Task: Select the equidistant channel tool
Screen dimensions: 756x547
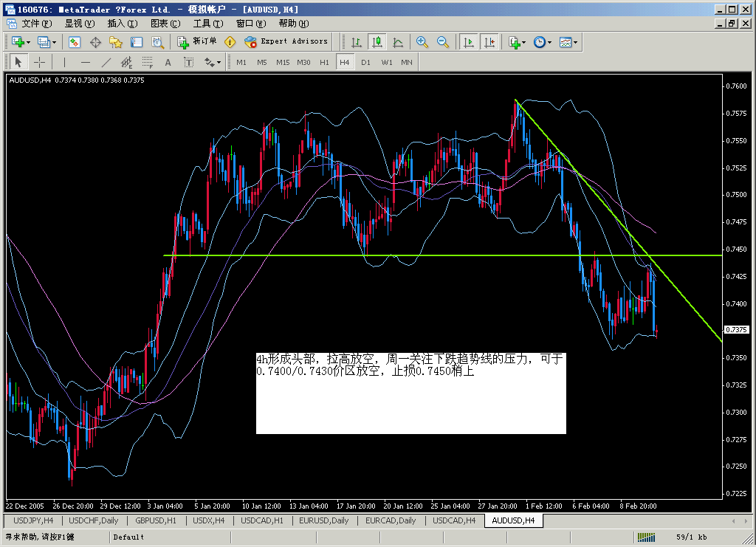Action: point(126,62)
